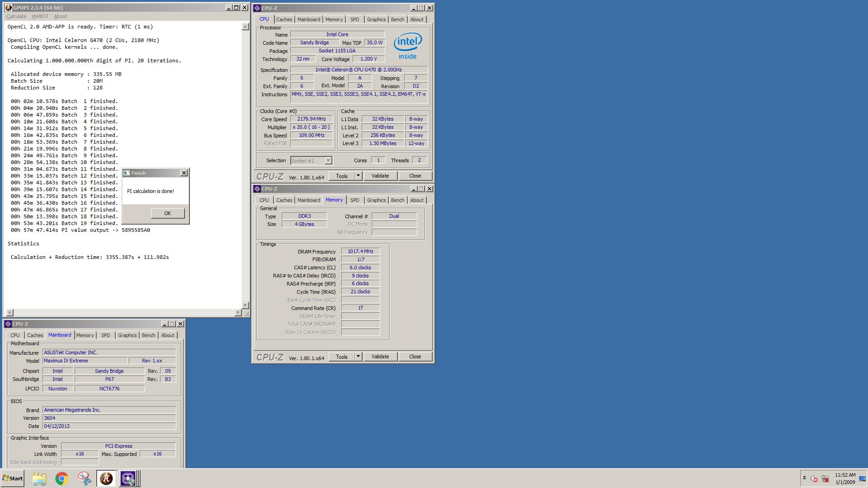Open About tab in the Memory window
The width and height of the screenshot is (868, 488).
417,200
